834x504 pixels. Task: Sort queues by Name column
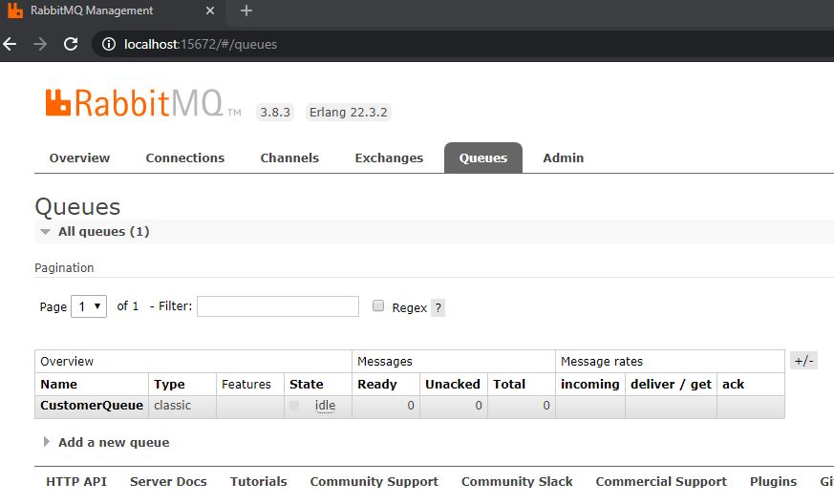pyautogui.click(x=58, y=385)
